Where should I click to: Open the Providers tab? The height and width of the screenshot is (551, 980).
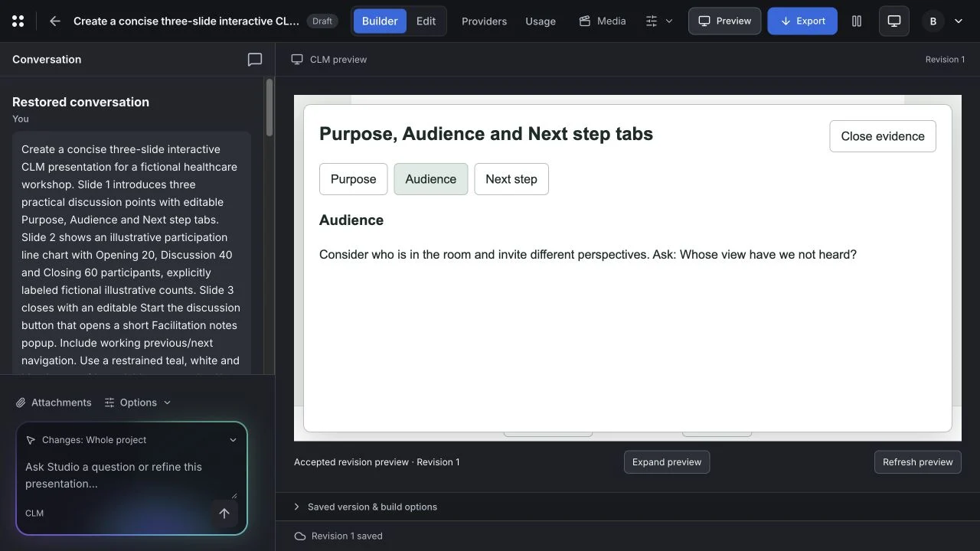click(484, 21)
